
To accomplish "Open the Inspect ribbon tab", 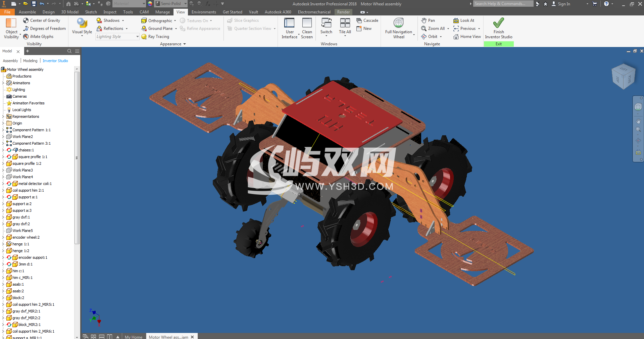I will pos(110,12).
